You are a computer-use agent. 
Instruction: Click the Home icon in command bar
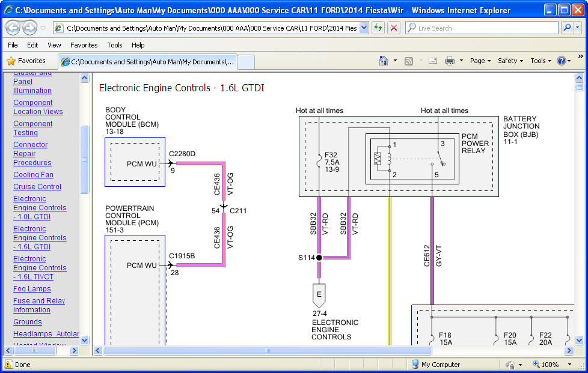click(x=384, y=61)
